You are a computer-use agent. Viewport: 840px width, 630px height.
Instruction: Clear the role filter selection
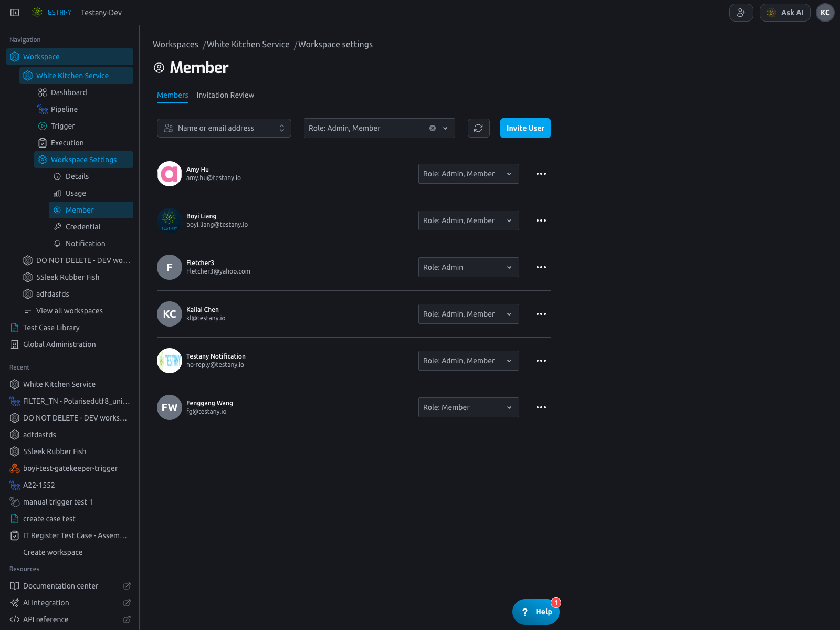(x=433, y=128)
